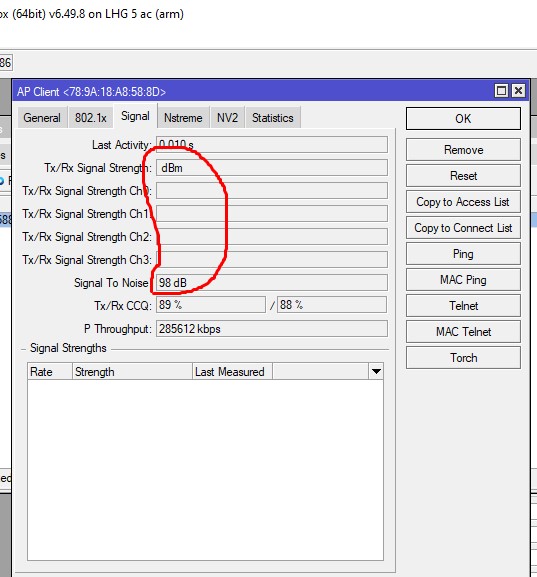Open the Statistics tab
Viewport: 537px width, 577px height.
coord(273,118)
